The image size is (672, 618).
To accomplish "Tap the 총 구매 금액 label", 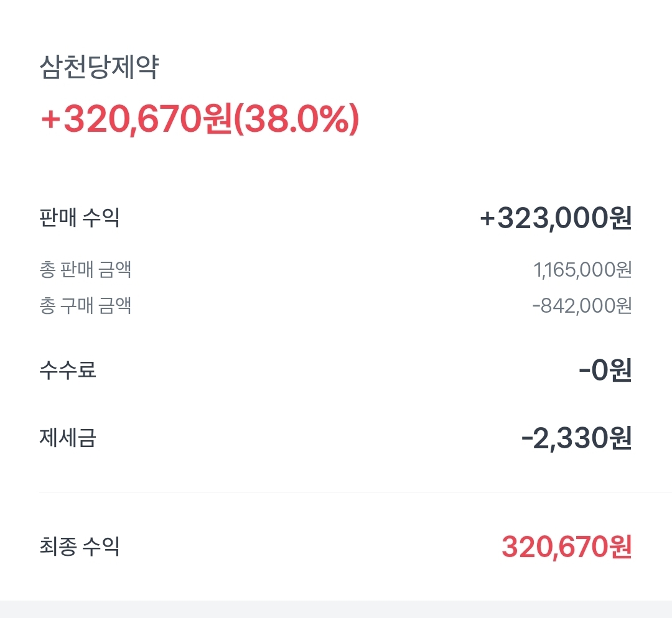I will (85, 305).
